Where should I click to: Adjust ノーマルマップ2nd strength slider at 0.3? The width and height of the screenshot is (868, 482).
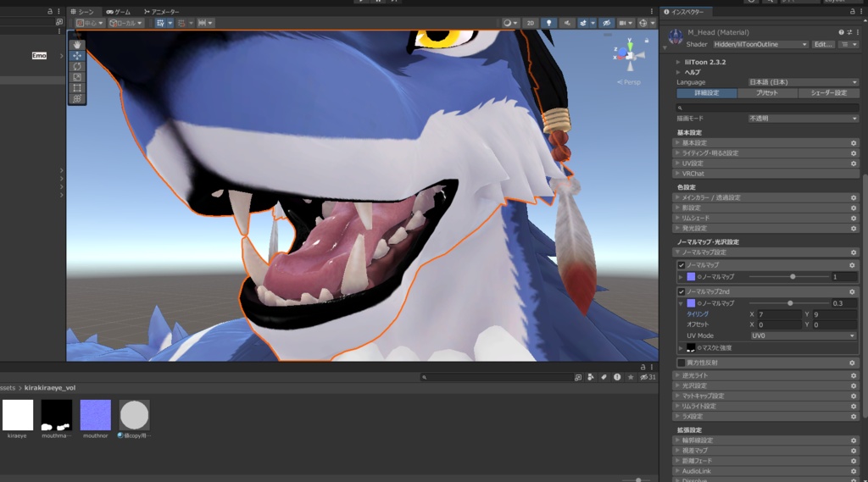789,303
